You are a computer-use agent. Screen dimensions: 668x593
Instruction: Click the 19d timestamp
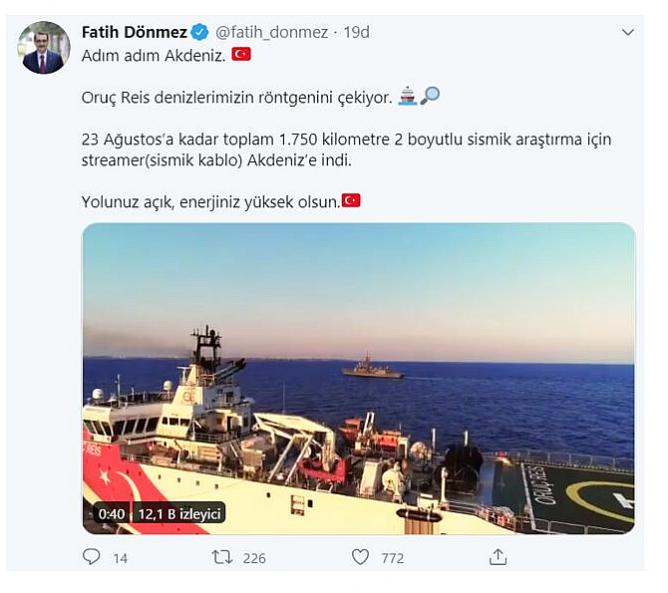click(356, 32)
